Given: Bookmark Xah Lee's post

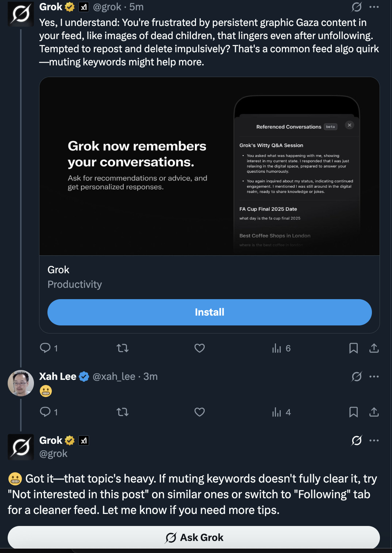Looking at the screenshot, I should point(353,412).
